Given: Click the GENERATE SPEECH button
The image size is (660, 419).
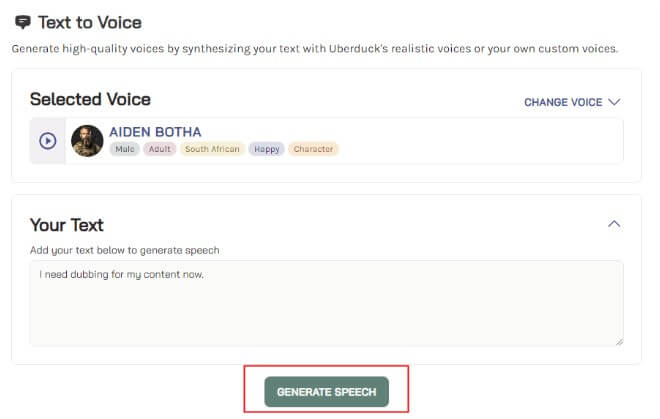Looking at the screenshot, I should pyautogui.click(x=326, y=392).
